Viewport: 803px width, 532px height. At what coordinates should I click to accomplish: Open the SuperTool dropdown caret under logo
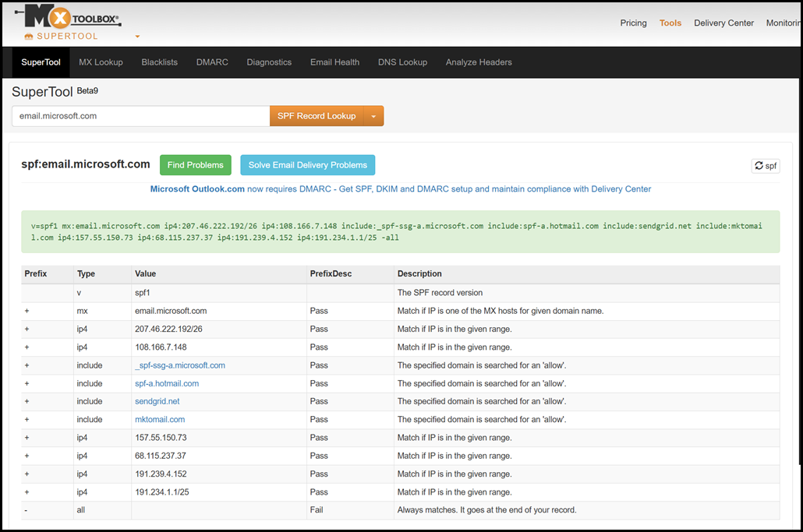(137, 37)
